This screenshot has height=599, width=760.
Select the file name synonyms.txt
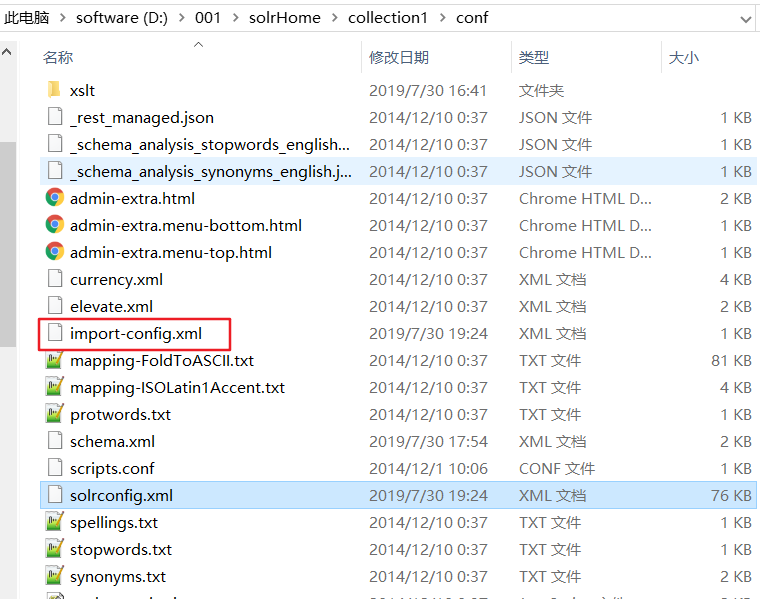[118, 577]
